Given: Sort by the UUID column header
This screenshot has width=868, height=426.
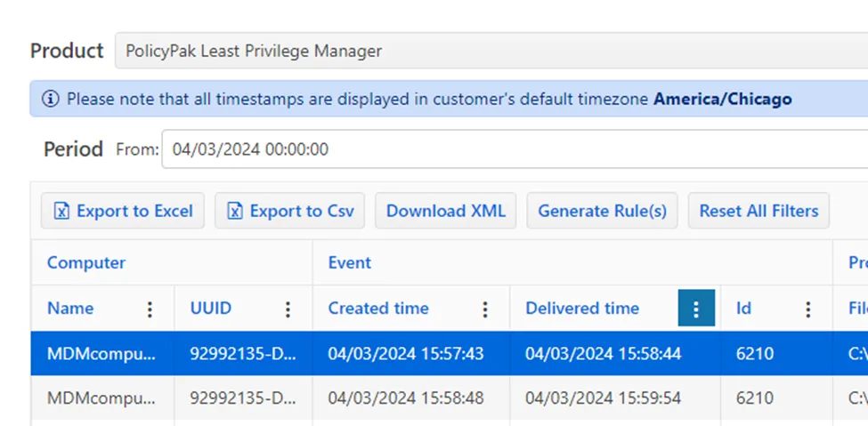Looking at the screenshot, I should [211, 308].
